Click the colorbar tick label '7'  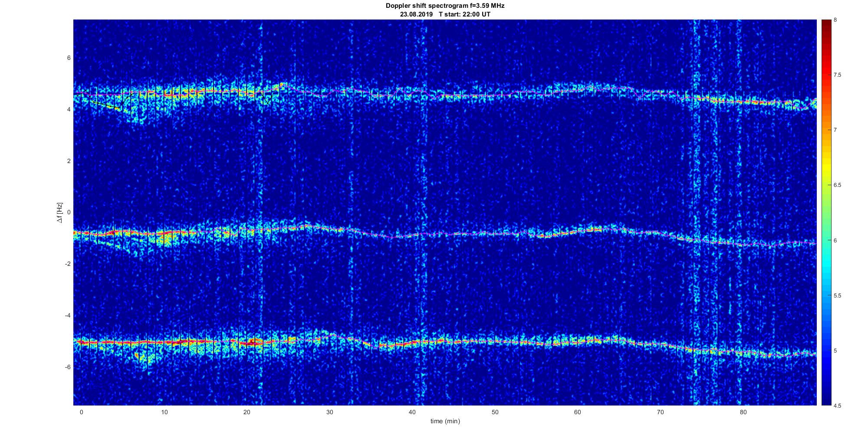pos(835,130)
